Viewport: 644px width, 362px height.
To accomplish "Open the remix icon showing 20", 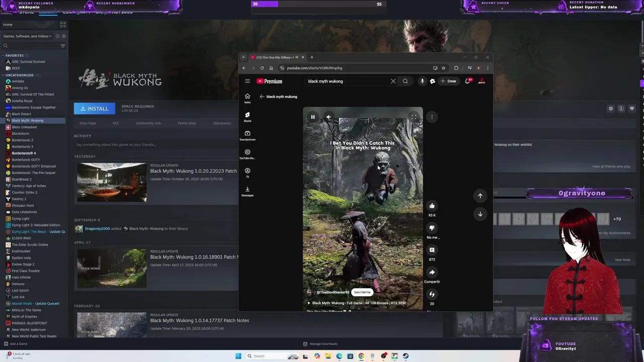I will [x=432, y=294].
